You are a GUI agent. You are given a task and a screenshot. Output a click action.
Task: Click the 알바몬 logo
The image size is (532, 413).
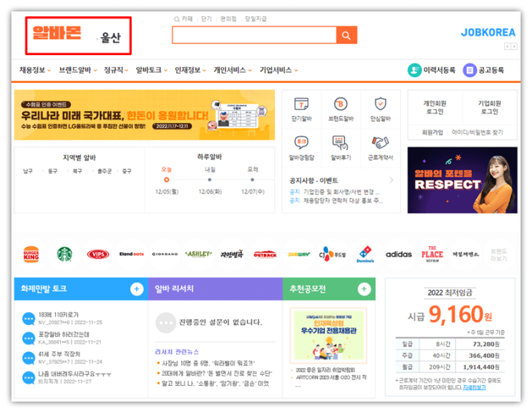[57, 33]
